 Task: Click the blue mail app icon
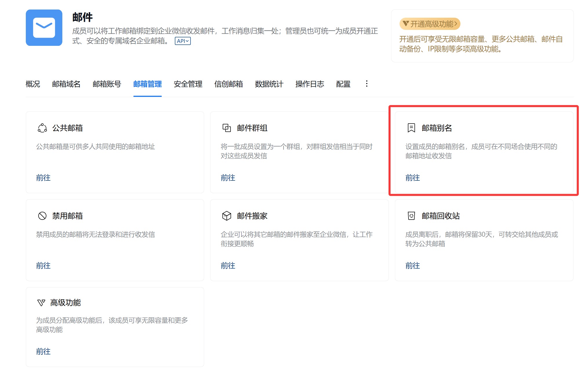(x=44, y=28)
